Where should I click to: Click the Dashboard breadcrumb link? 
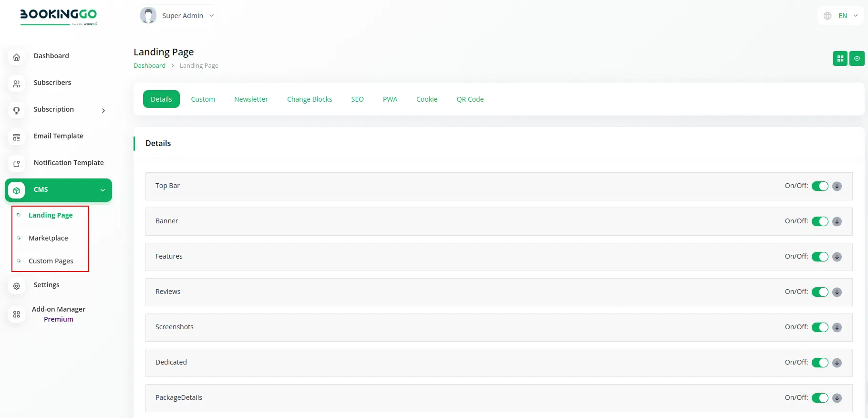[149, 66]
